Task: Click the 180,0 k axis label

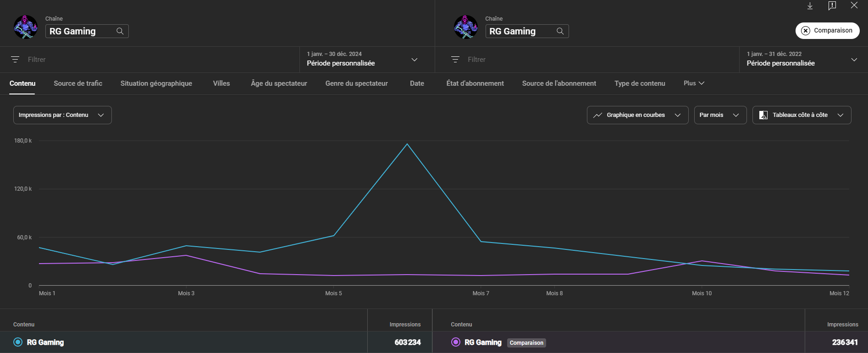Action: tap(23, 141)
